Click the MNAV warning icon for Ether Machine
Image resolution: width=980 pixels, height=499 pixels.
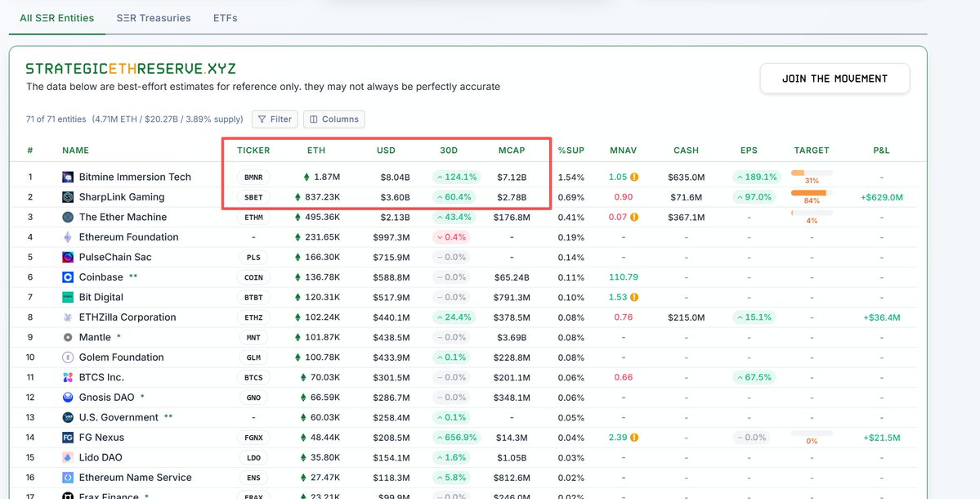[x=633, y=217]
